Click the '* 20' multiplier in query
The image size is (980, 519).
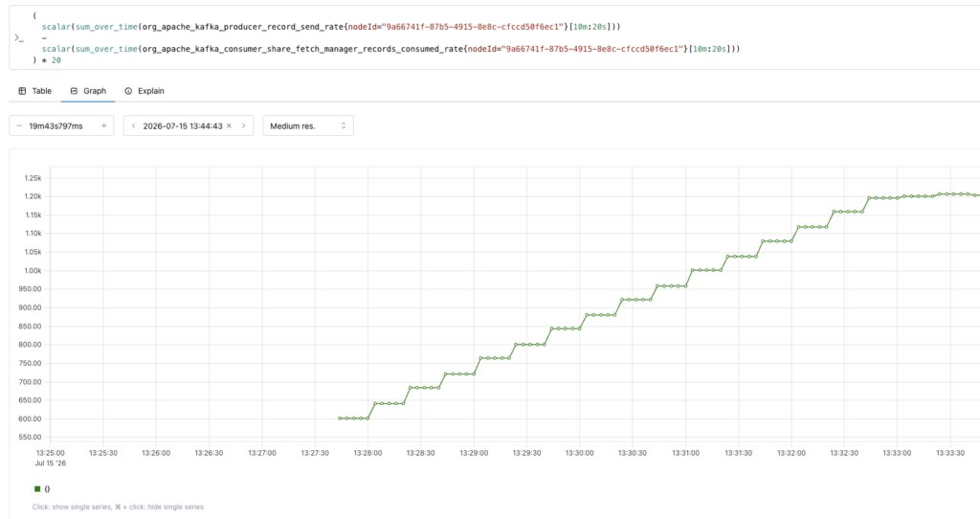(x=52, y=60)
